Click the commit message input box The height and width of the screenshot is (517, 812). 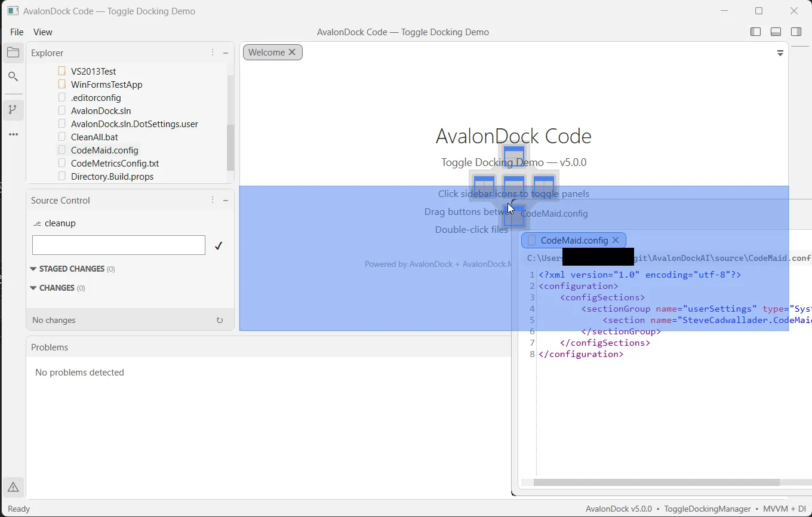(x=119, y=245)
